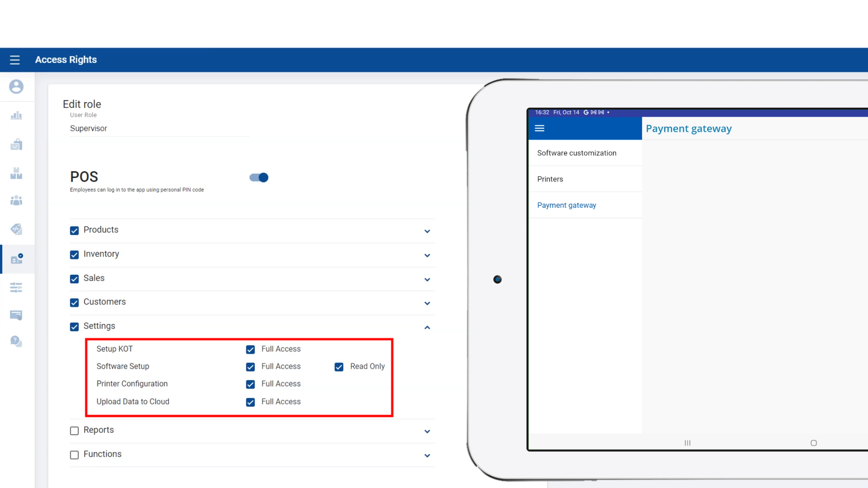The height and width of the screenshot is (488, 868).
Task: Open the hamburger menu in Access Rights header
Action: tap(14, 60)
